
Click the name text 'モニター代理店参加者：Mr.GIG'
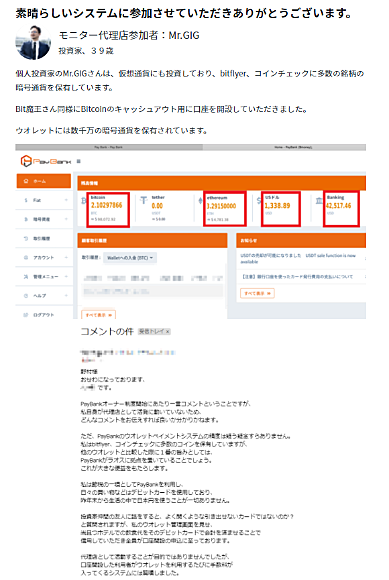[129, 36]
